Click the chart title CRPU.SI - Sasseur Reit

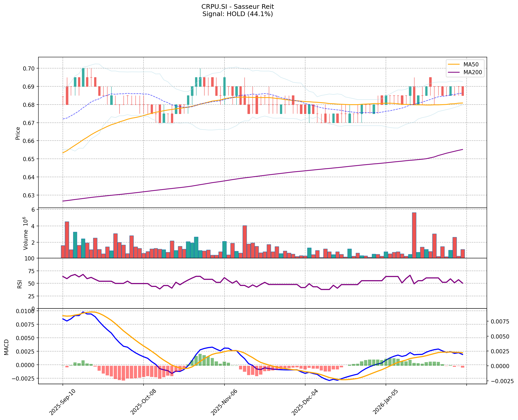[x=237, y=6]
